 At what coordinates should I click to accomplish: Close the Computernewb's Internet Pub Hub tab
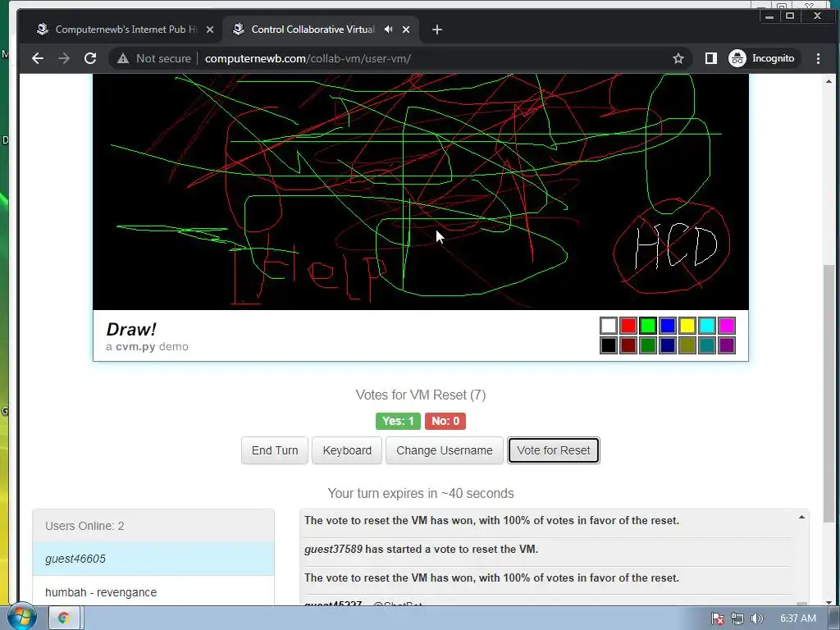point(210,30)
